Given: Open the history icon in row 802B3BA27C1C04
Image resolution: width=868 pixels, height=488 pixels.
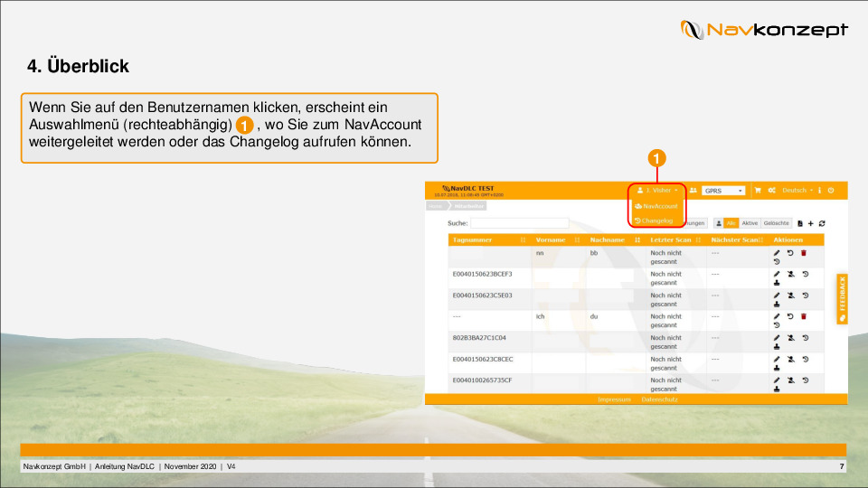Looking at the screenshot, I should click(806, 338).
